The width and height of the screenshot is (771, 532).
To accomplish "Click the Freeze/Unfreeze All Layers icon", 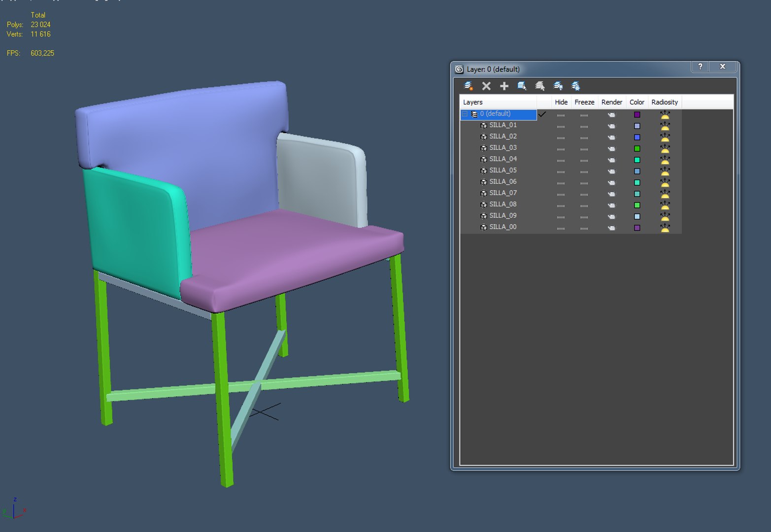I will [x=575, y=86].
